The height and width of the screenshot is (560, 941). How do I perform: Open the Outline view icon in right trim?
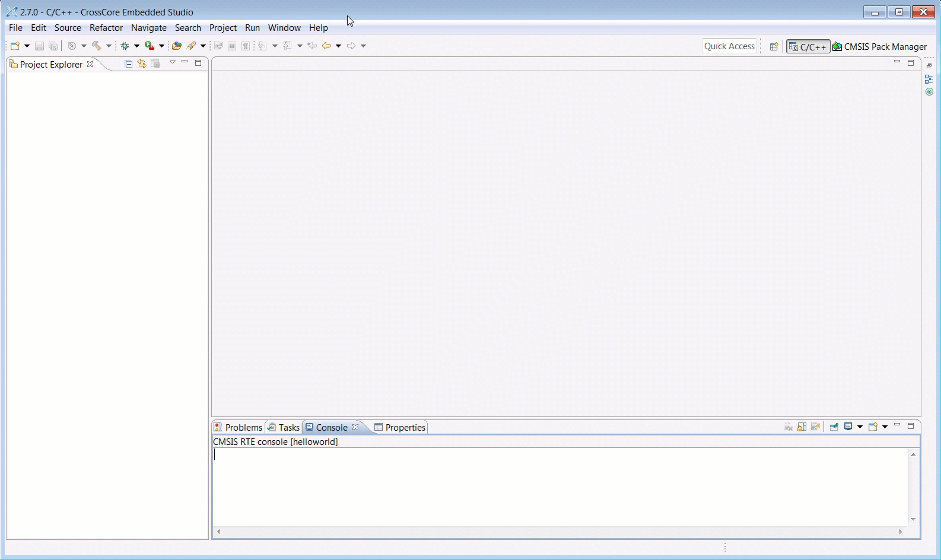click(x=929, y=79)
